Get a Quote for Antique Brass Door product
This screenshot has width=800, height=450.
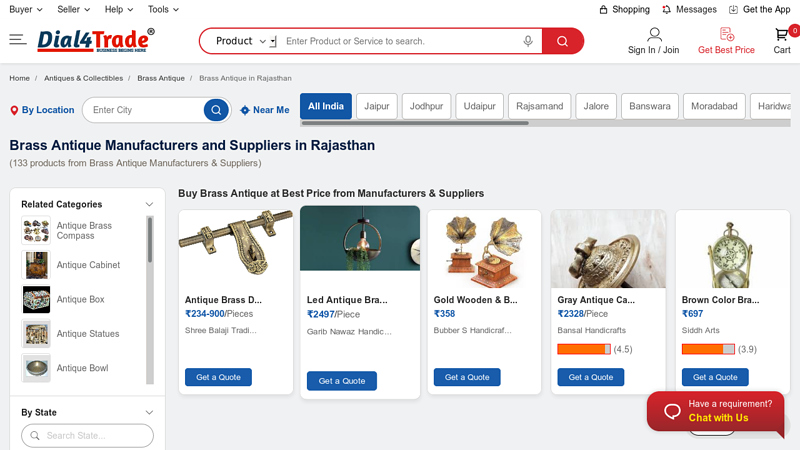point(218,377)
